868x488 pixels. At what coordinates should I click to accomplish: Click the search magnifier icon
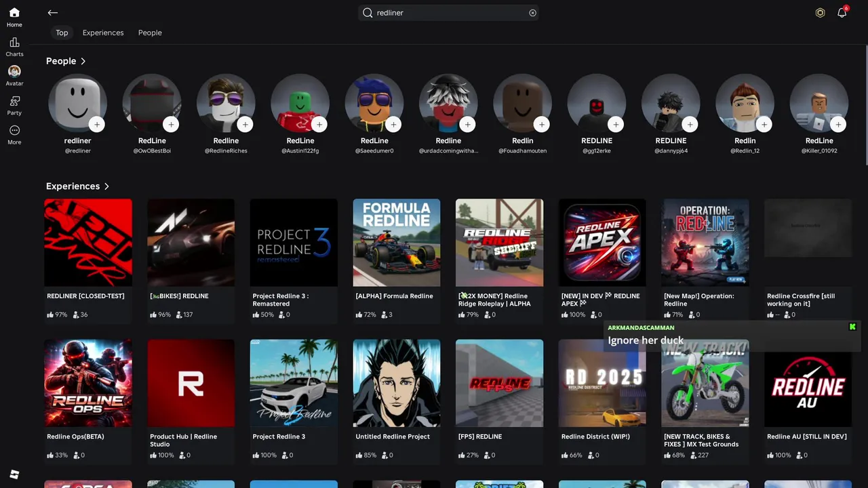click(368, 13)
